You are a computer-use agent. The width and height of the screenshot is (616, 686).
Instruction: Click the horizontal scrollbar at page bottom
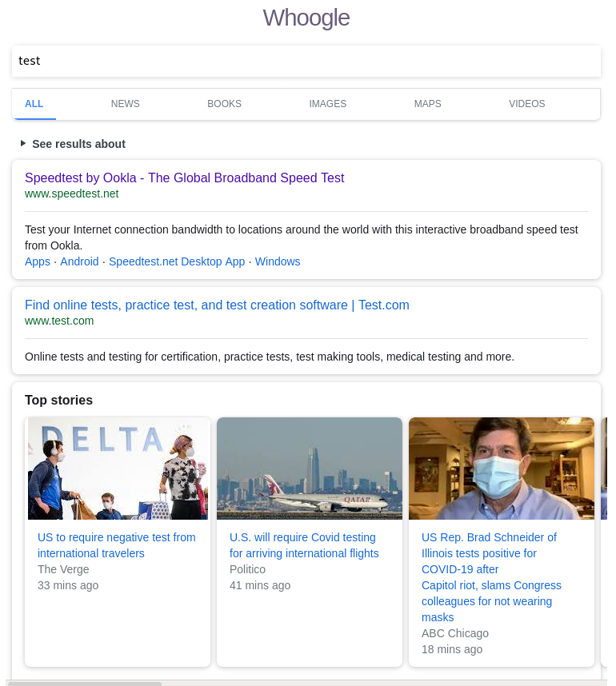pos(85,684)
